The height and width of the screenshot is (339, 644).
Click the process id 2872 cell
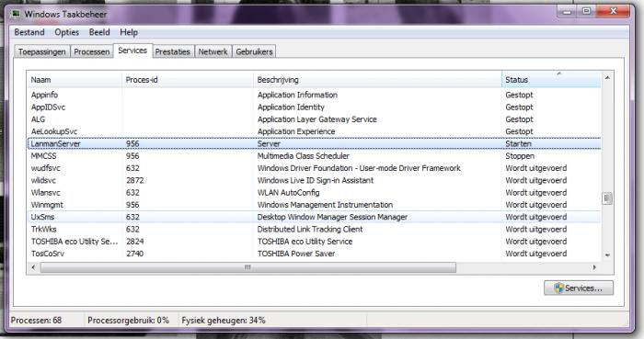134,180
